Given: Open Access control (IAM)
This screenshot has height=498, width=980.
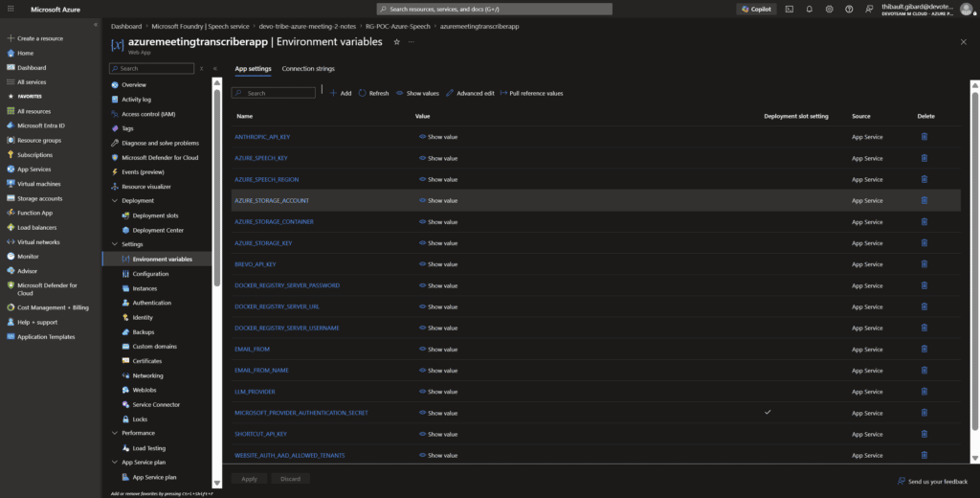Looking at the screenshot, I should (x=148, y=114).
